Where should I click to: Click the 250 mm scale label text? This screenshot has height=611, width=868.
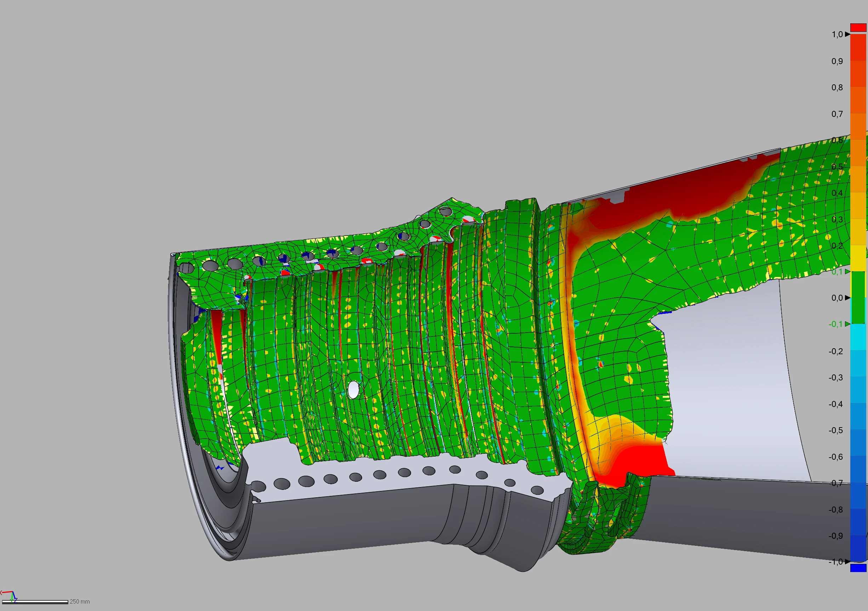click(80, 601)
